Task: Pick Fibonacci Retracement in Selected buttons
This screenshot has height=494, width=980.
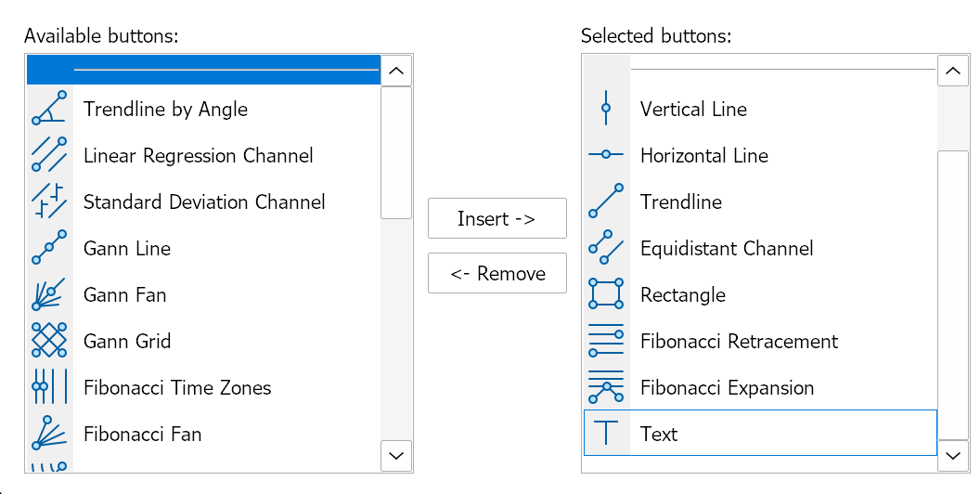Action: 739,341
